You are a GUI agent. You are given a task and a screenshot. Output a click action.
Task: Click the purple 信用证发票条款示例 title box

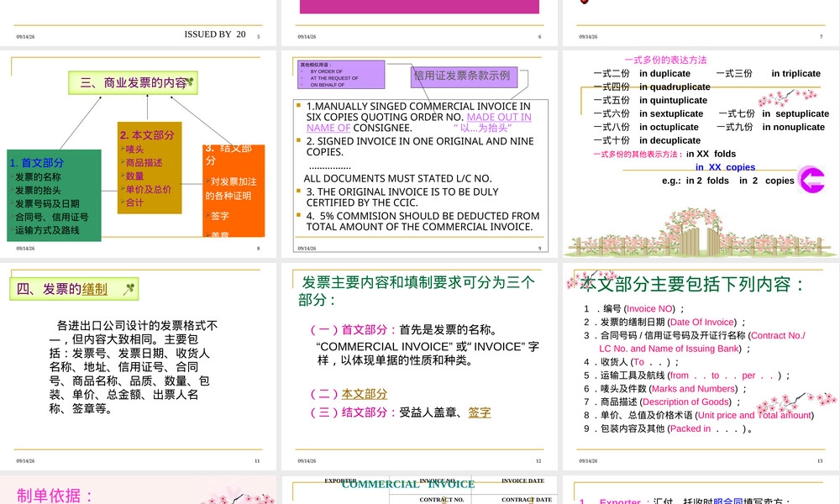pos(464,76)
